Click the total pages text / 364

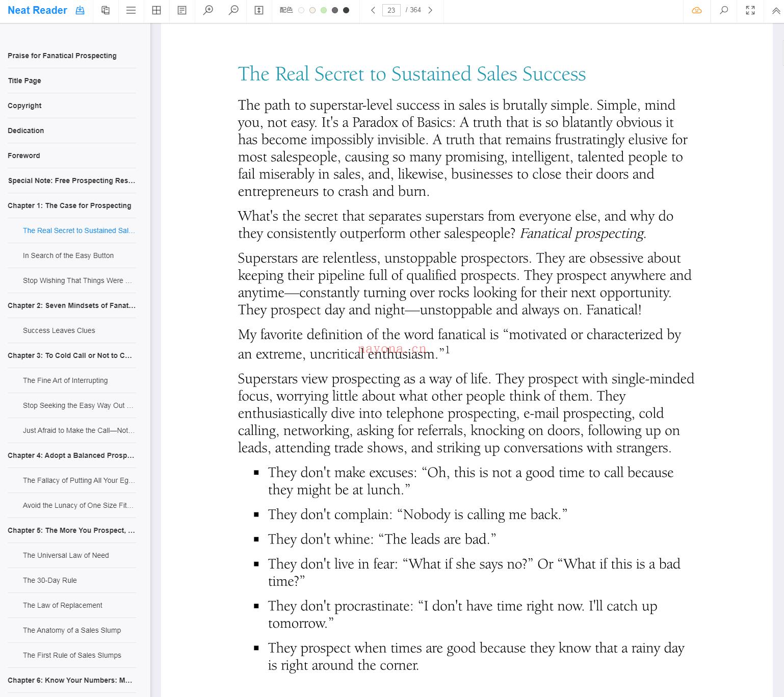413,10
